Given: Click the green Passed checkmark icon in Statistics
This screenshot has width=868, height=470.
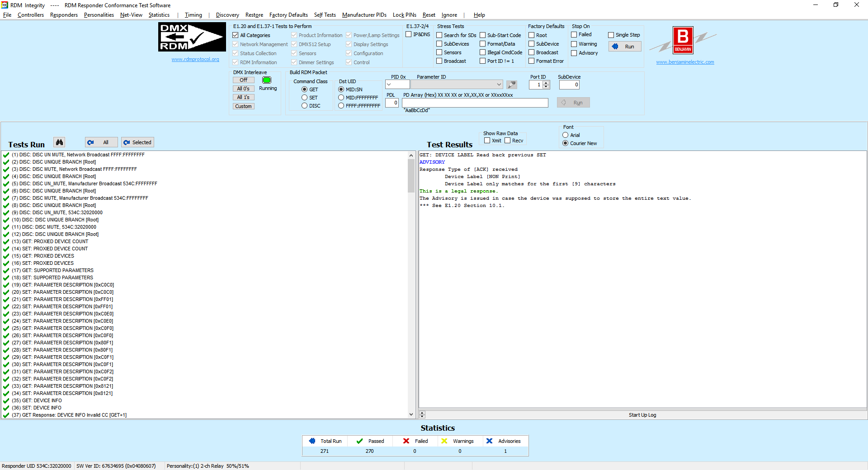Looking at the screenshot, I should click(x=359, y=441).
